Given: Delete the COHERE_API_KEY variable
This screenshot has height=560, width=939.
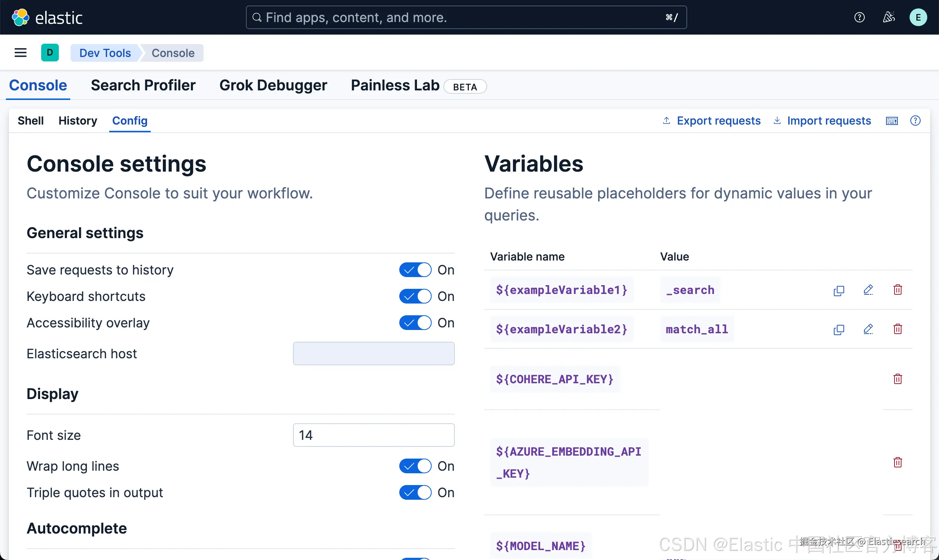Looking at the screenshot, I should click(897, 379).
